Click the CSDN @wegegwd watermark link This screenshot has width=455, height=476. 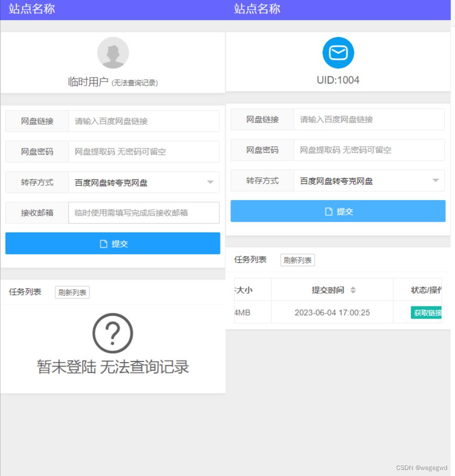click(x=421, y=466)
